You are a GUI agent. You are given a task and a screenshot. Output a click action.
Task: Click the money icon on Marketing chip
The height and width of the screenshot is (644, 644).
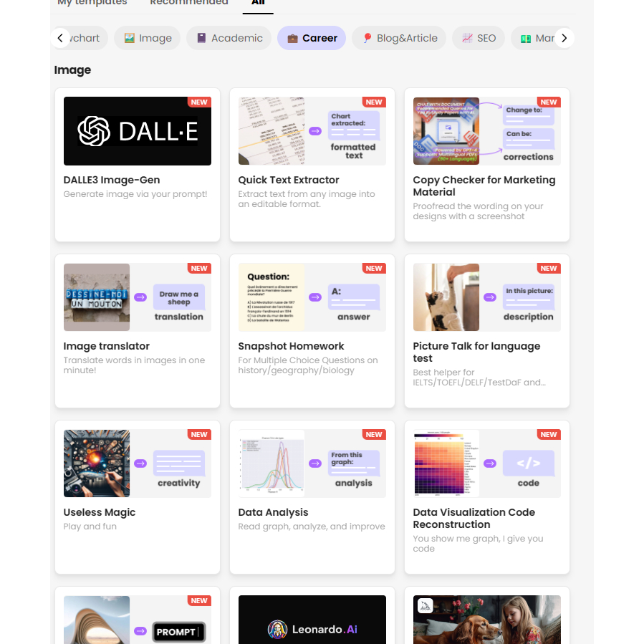[526, 39]
